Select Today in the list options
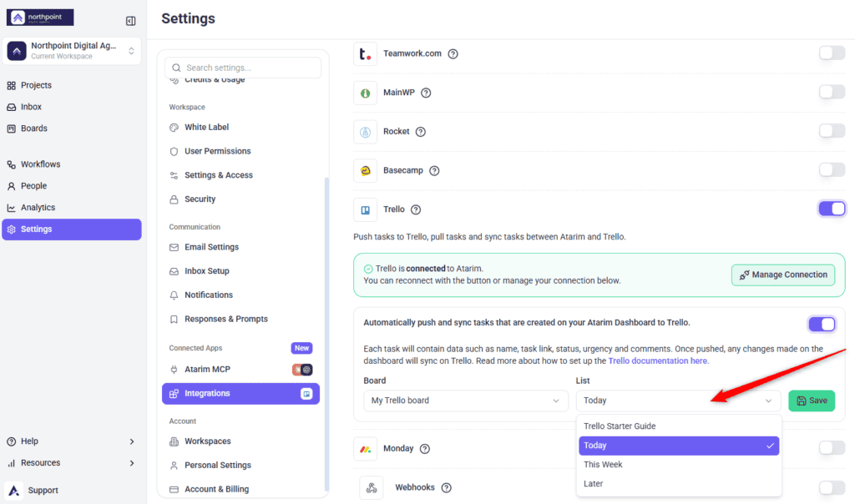This screenshot has width=855, height=504. (x=679, y=446)
